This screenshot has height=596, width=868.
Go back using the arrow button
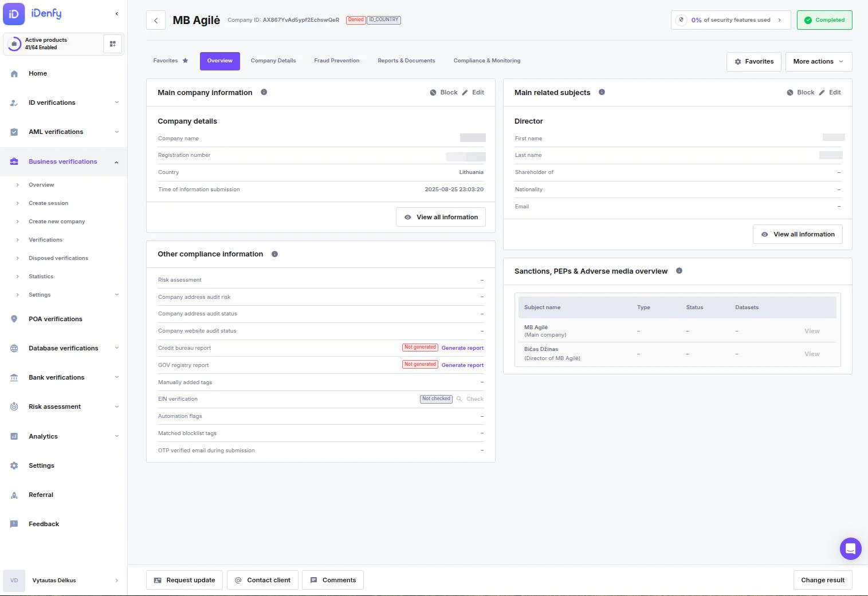[156, 20]
